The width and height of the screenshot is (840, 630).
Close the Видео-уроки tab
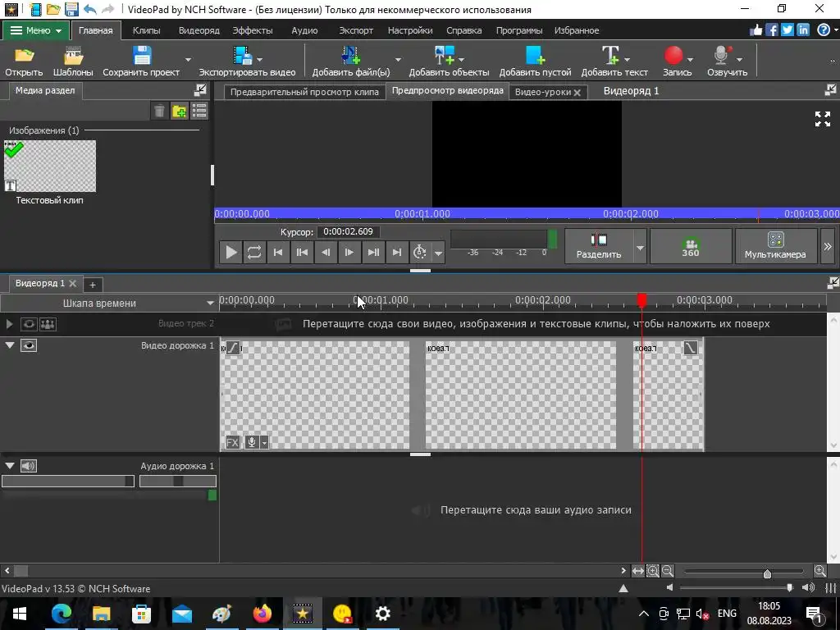coord(577,93)
